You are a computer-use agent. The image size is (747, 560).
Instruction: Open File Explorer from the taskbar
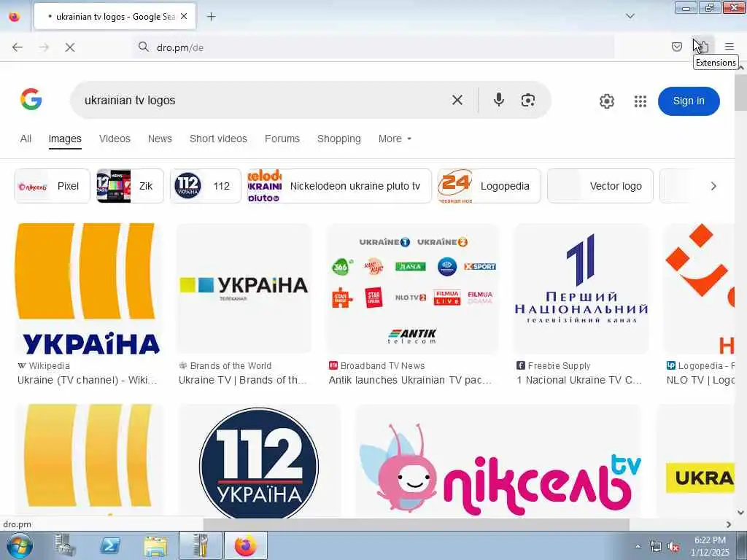pos(155,545)
